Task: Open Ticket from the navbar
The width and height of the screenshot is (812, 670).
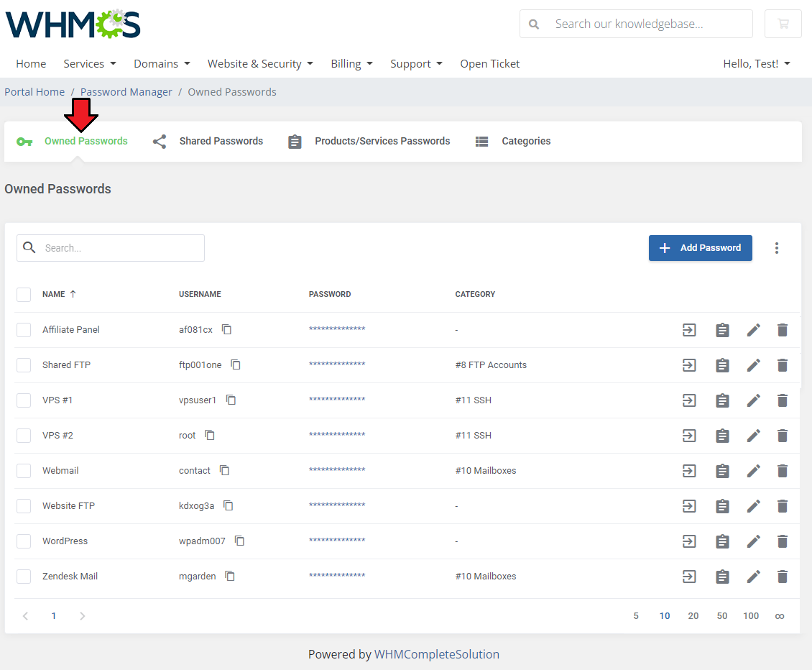Action: tap(490, 64)
